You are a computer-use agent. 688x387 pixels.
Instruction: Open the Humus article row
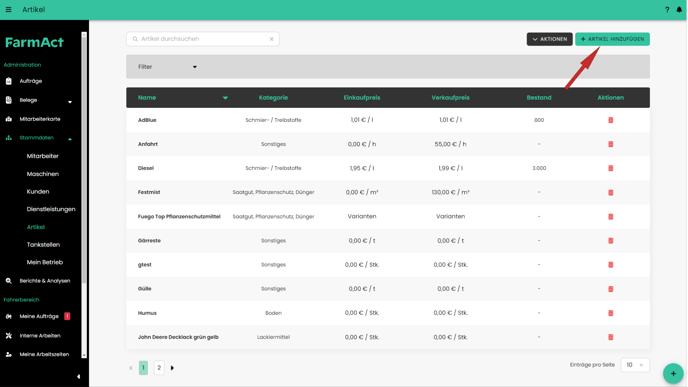coord(388,313)
